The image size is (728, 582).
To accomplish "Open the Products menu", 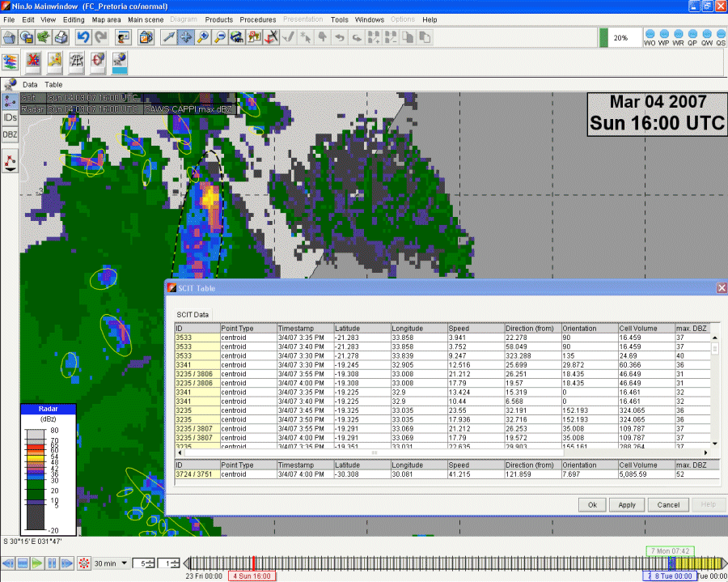I will 218,19.
